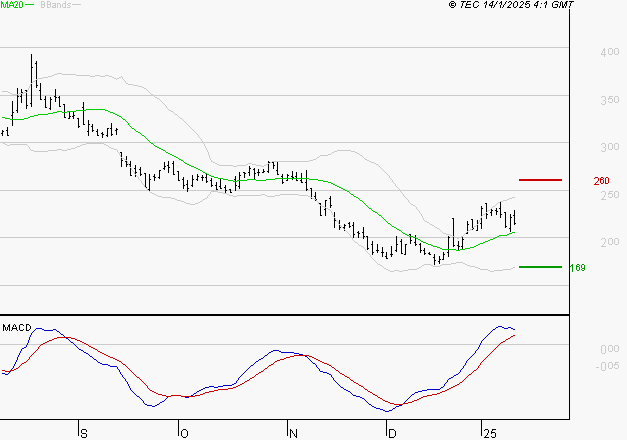Click the 350 price axis label
This screenshot has width=627, height=440.
click(x=610, y=100)
